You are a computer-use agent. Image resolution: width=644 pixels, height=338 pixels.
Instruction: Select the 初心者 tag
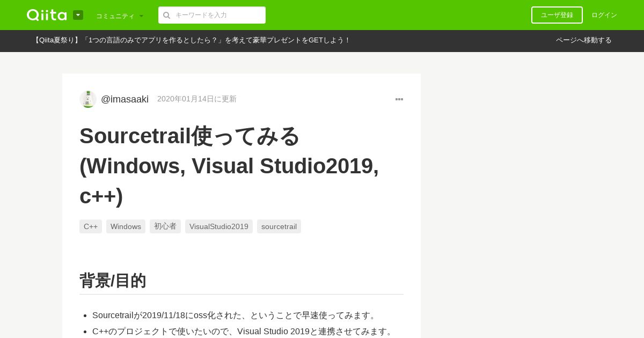[x=165, y=226]
